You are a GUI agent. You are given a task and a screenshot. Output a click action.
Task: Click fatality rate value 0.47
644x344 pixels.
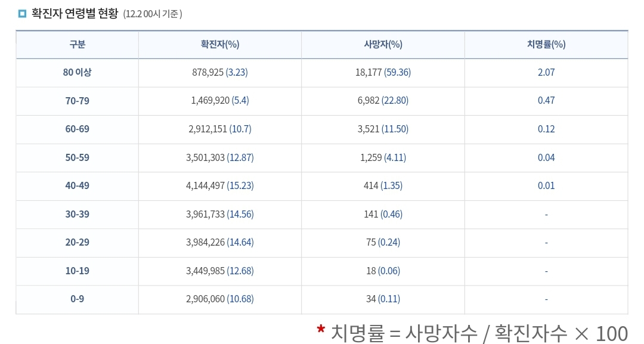click(x=546, y=101)
